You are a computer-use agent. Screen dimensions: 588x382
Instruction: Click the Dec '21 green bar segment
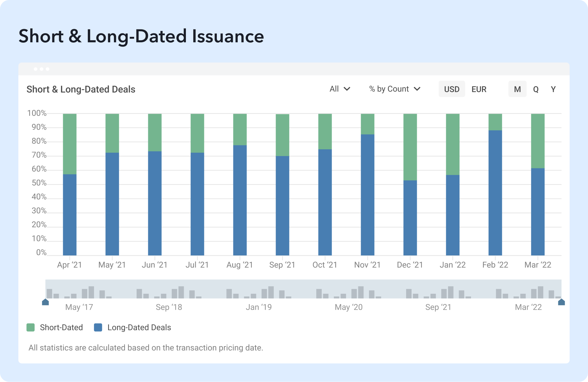pos(410,147)
